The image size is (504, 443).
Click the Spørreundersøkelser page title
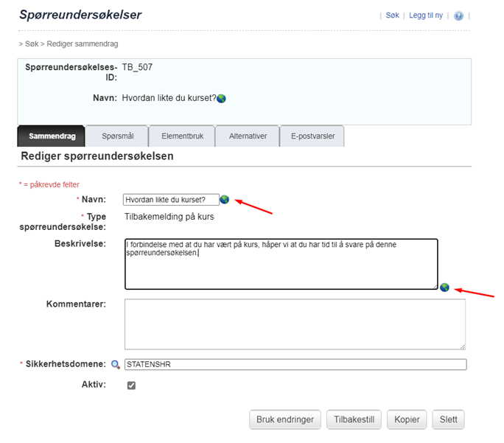pyautogui.click(x=80, y=15)
